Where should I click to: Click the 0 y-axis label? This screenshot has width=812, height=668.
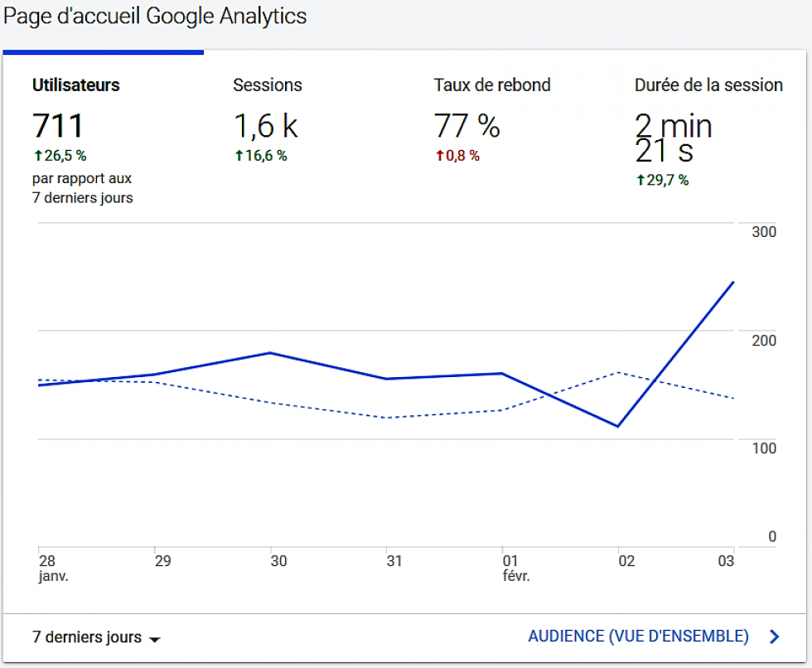[x=772, y=536]
